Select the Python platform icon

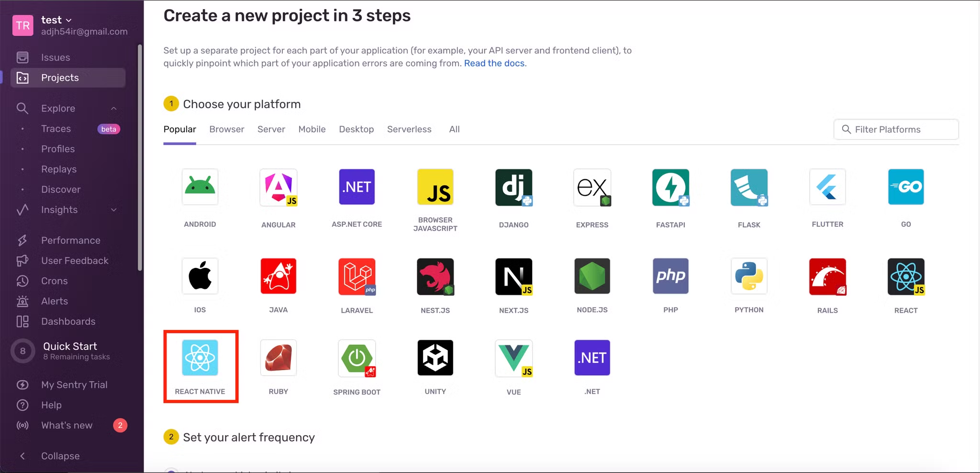coord(749,276)
